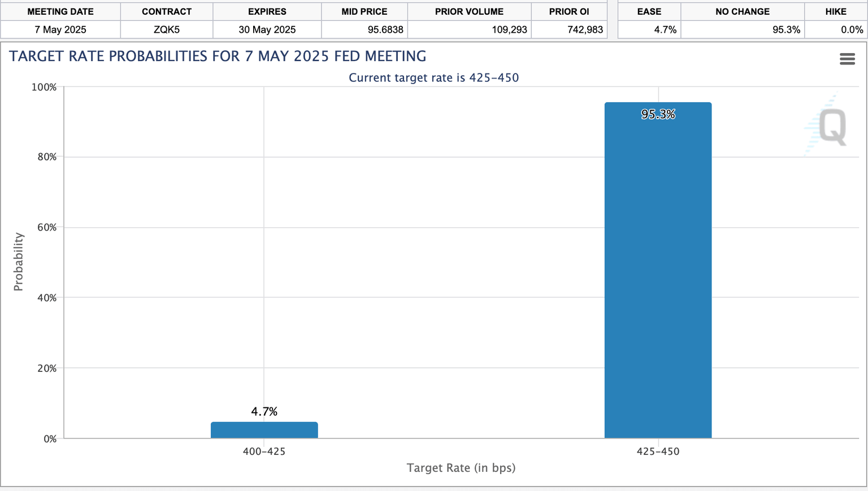Image resolution: width=868 pixels, height=491 pixels.
Task: Click the CONTRACT column header
Action: [x=166, y=11]
